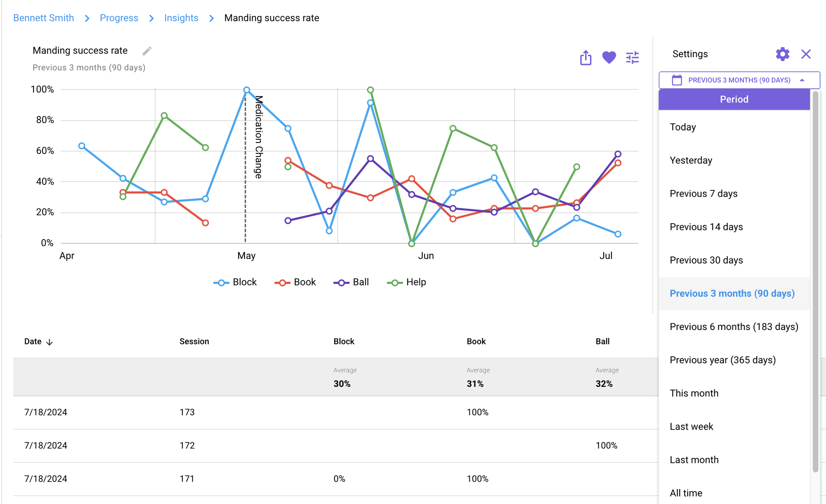This screenshot has height=504, width=826.
Task: Click the period list scrollbar
Action: (x=815, y=280)
